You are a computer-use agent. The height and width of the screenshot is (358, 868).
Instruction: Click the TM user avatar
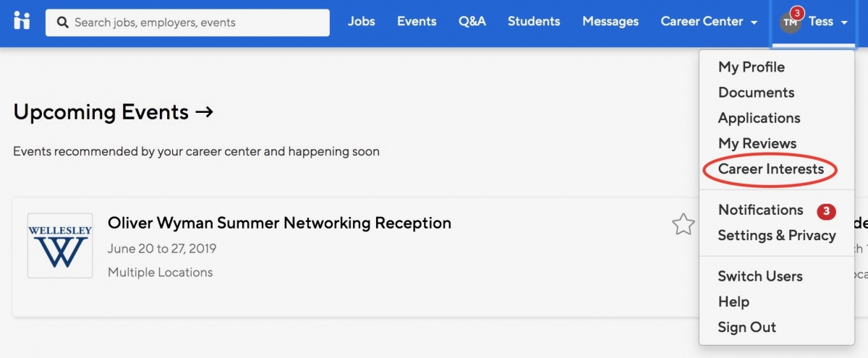pyautogui.click(x=791, y=22)
